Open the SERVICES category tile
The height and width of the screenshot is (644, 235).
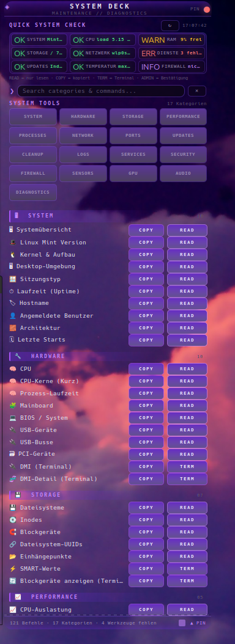(133, 155)
